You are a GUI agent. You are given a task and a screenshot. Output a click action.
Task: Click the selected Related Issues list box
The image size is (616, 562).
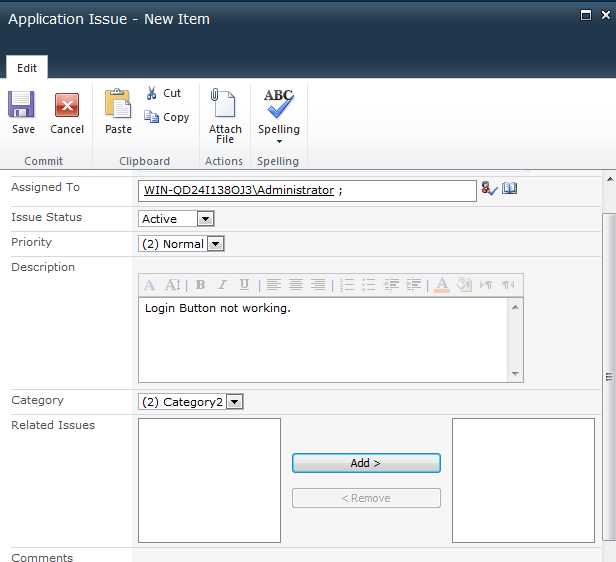pyautogui.click(x=523, y=480)
